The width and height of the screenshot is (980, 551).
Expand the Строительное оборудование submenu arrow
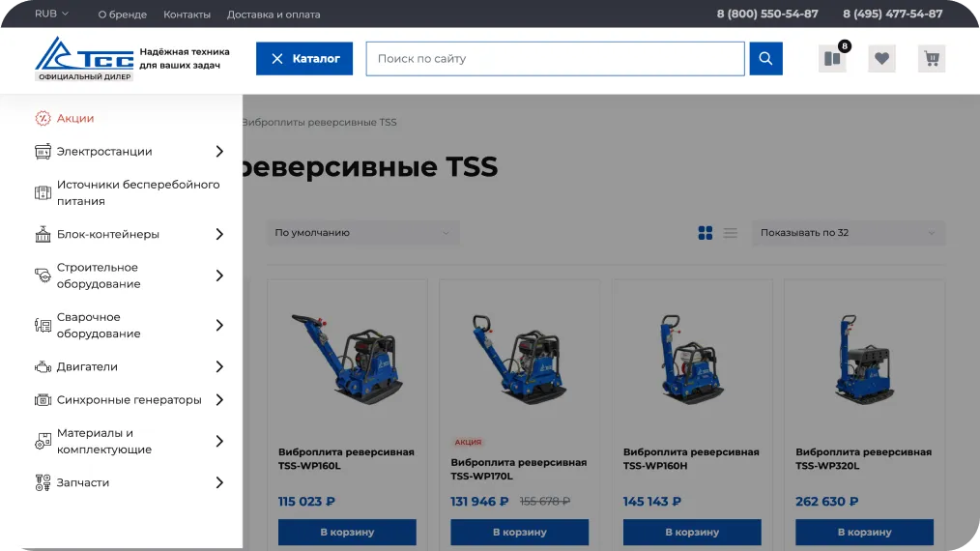219,275
